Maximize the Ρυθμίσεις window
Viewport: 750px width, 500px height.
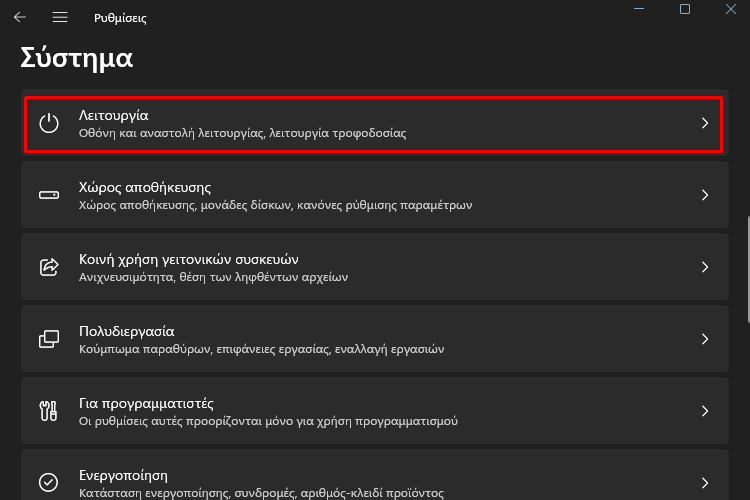[685, 9]
